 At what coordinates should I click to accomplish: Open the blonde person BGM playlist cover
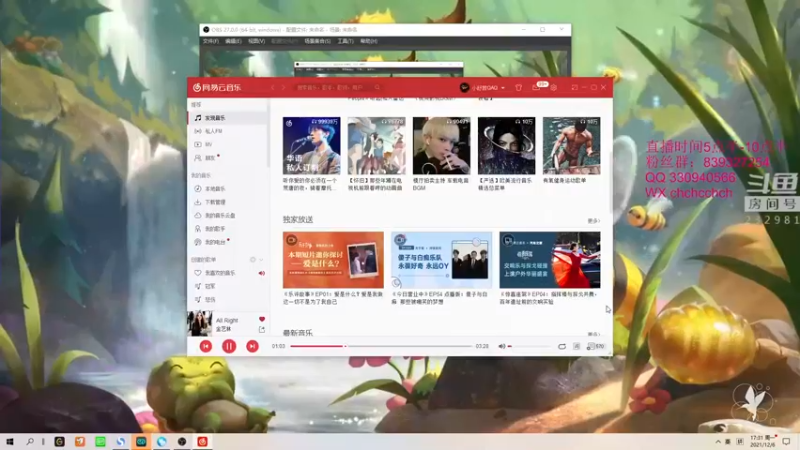(x=441, y=146)
